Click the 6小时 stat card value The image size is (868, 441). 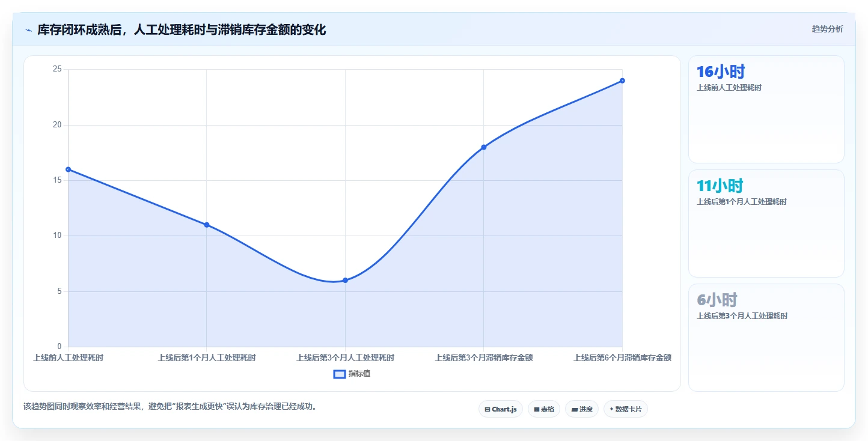[x=717, y=300]
